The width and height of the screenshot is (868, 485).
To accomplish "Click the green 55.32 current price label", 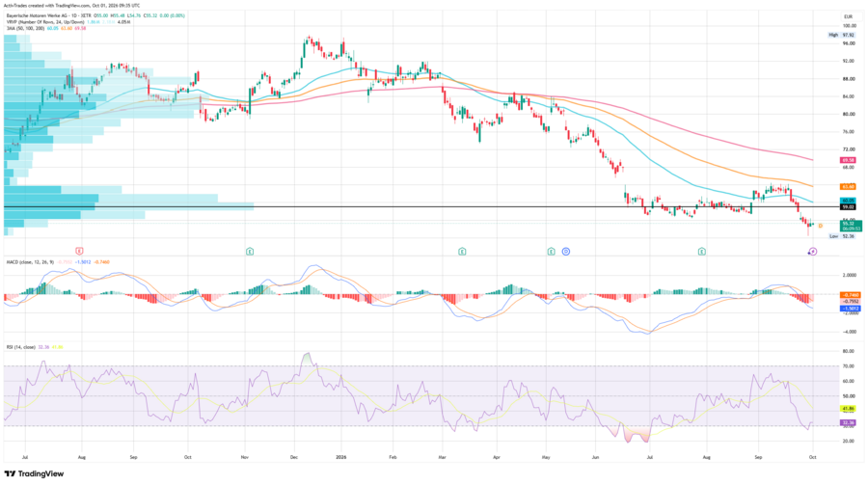I will tap(851, 226).
